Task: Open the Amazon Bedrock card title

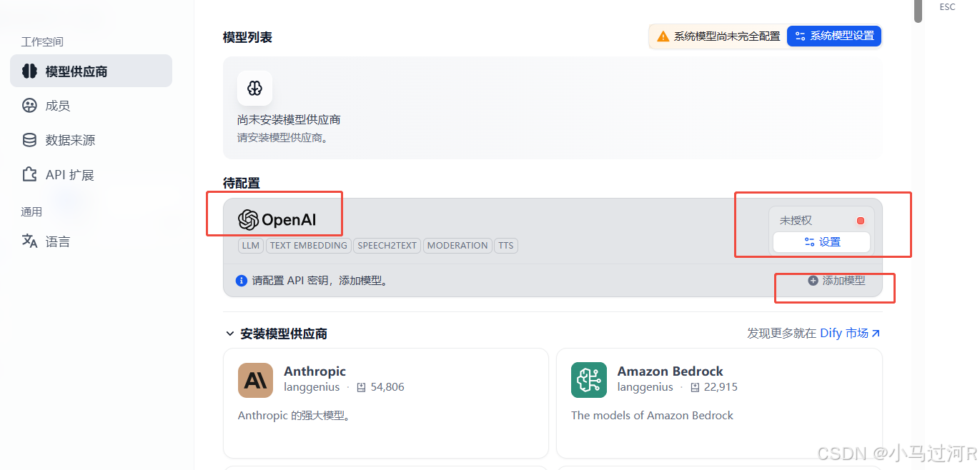Action: point(670,371)
